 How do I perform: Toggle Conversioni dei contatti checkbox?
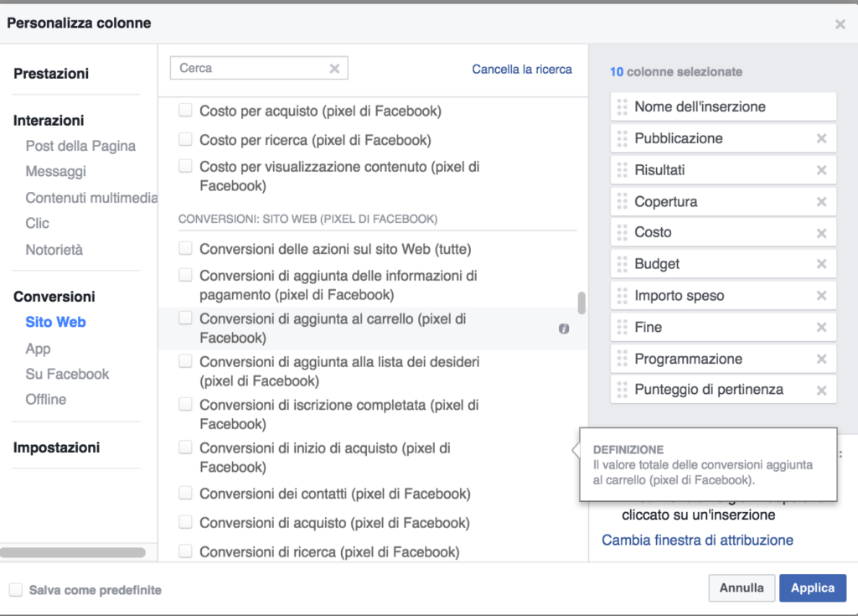[185, 493]
